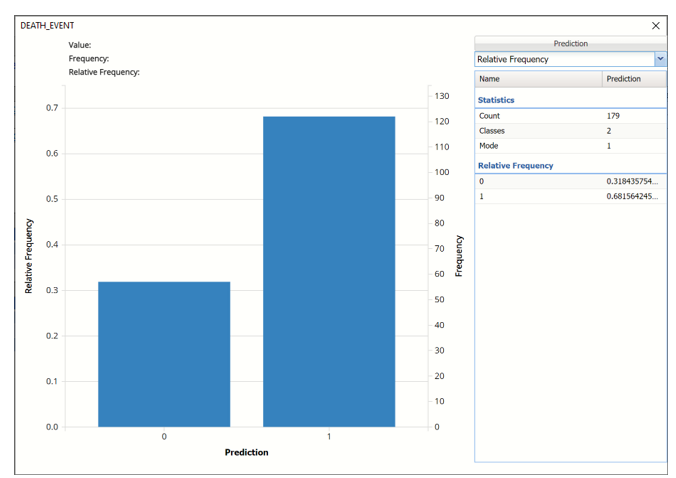Image resolution: width=676 pixels, height=478 pixels.
Task: Click the bar for prediction 1
Action: pos(329,271)
